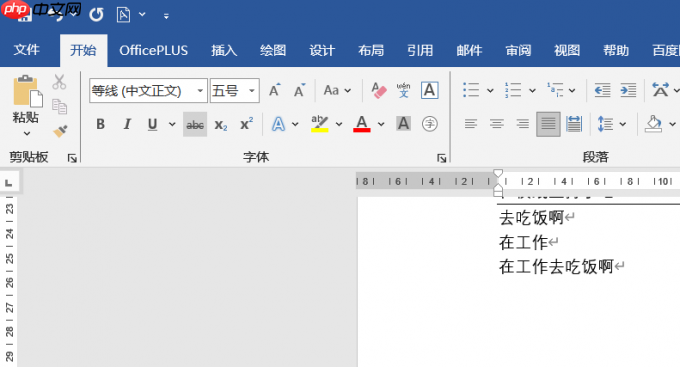This screenshot has height=367, width=680.
Task: Open highlight color dropdown arrow
Action: (339, 125)
